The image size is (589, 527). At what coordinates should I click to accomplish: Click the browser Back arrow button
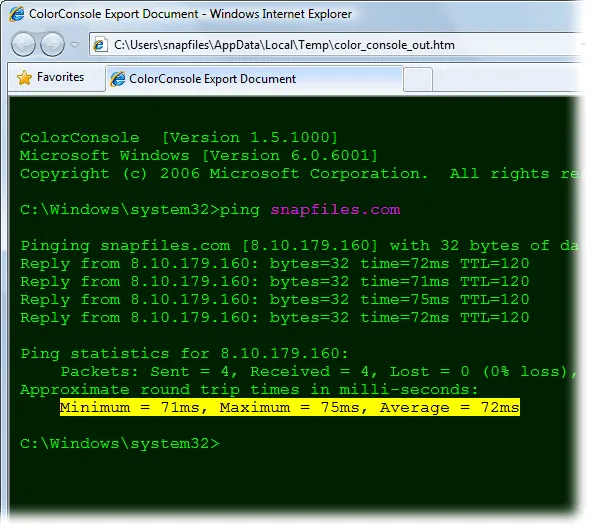(23, 44)
